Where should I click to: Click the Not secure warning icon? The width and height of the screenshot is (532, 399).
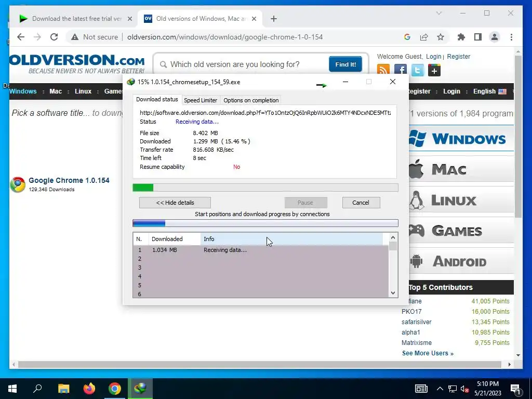click(x=75, y=37)
